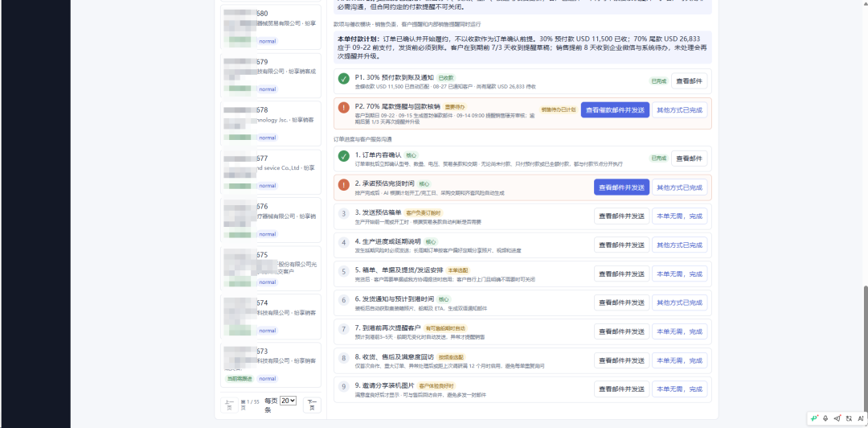The width and height of the screenshot is (868, 428).
Task: Click 其他方式已完成 for P2 尾款提醒与回款核销
Action: [x=679, y=109]
